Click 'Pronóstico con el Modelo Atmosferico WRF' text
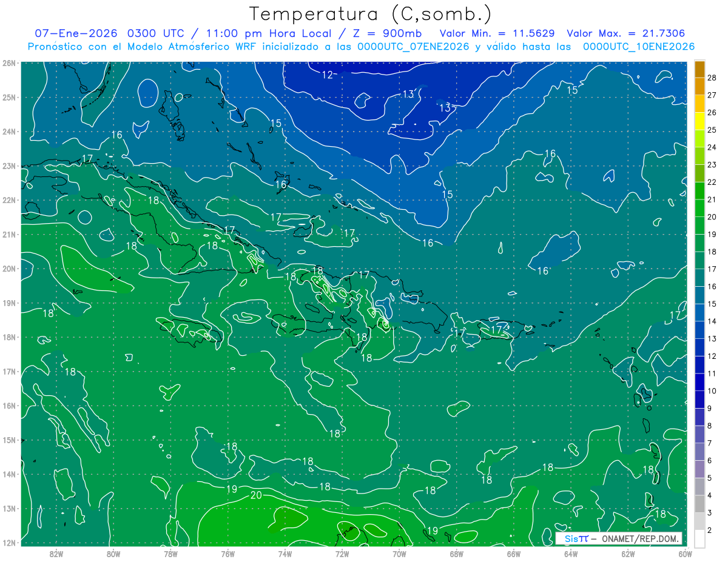728x562 pixels. (143, 47)
